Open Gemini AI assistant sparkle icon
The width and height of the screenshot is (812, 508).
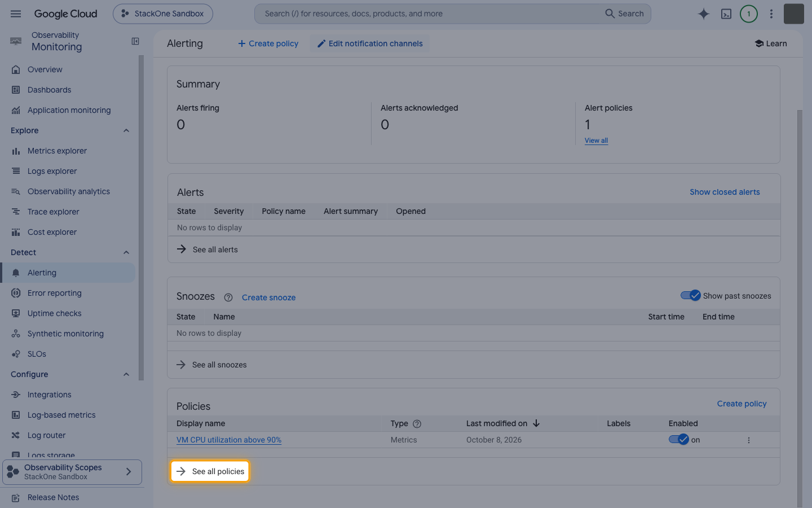click(x=703, y=14)
